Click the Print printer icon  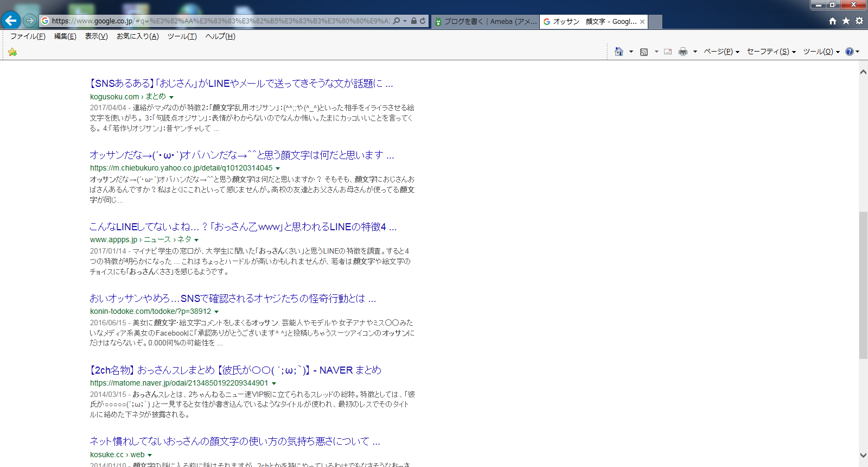pos(683,52)
